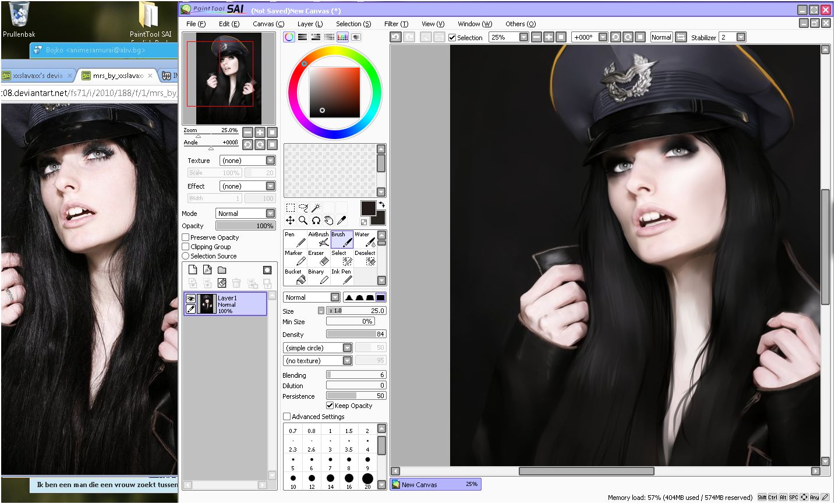
Task: Open the layer Mode dropdown
Action: coord(245,214)
